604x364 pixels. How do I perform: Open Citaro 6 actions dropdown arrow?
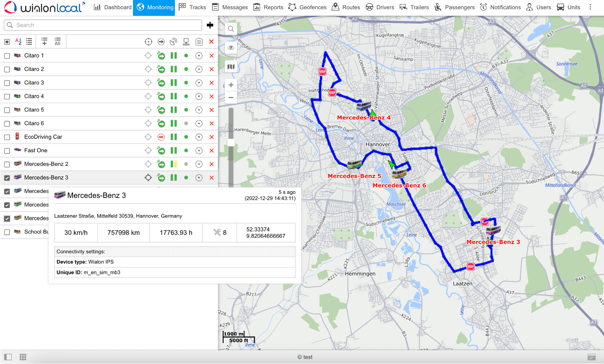[x=199, y=123]
